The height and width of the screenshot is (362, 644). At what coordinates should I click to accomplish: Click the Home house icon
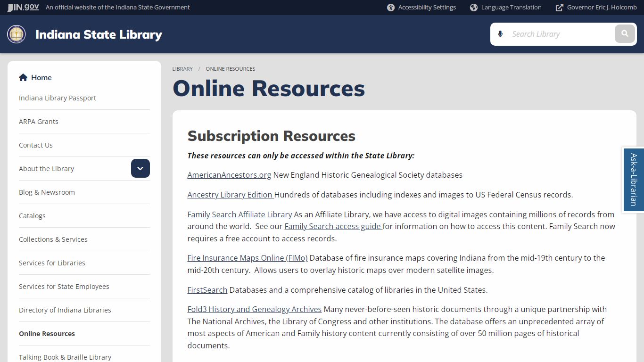click(23, 77)
